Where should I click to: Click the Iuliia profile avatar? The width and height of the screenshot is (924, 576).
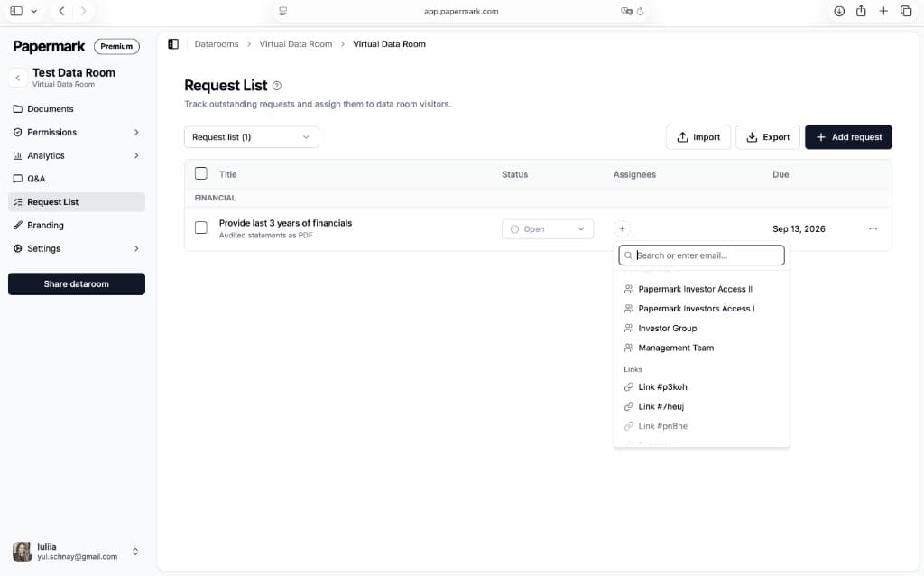click(x=23, y=552)
